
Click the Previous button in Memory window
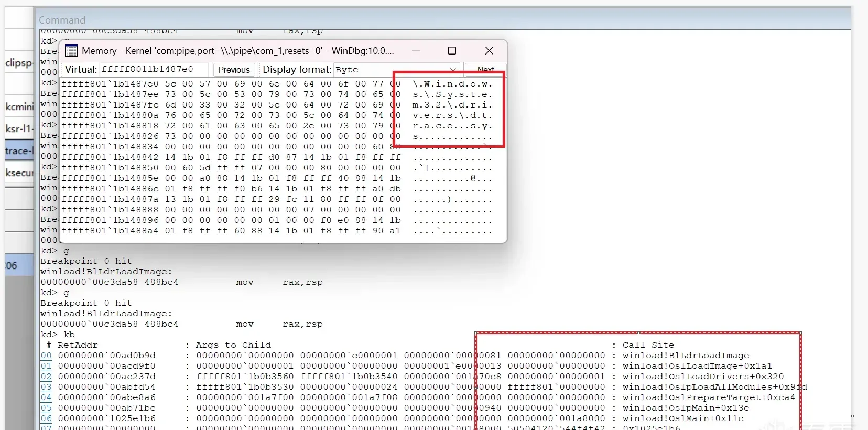(x=234, y=70)
